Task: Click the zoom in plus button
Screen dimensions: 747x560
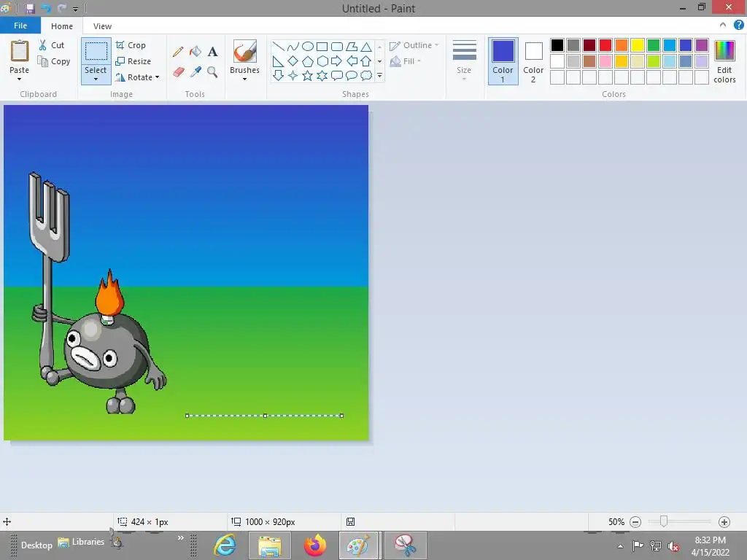Action: [x=724, y=522]
